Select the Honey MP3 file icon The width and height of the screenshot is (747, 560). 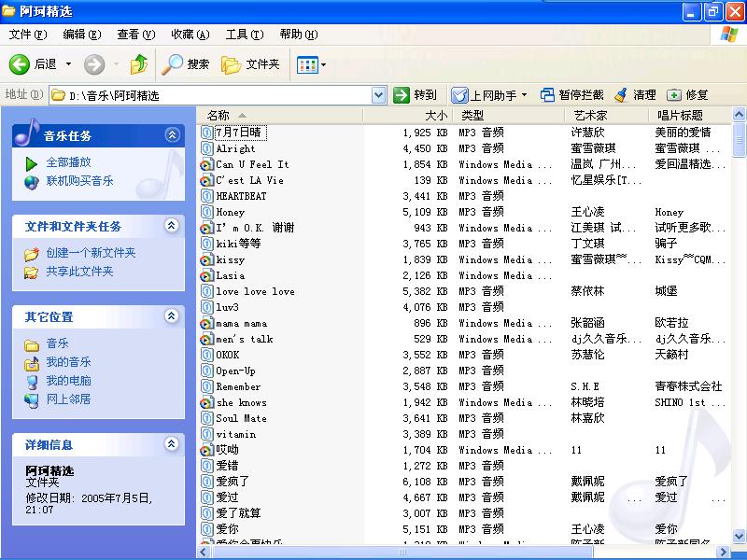[207, 212]
